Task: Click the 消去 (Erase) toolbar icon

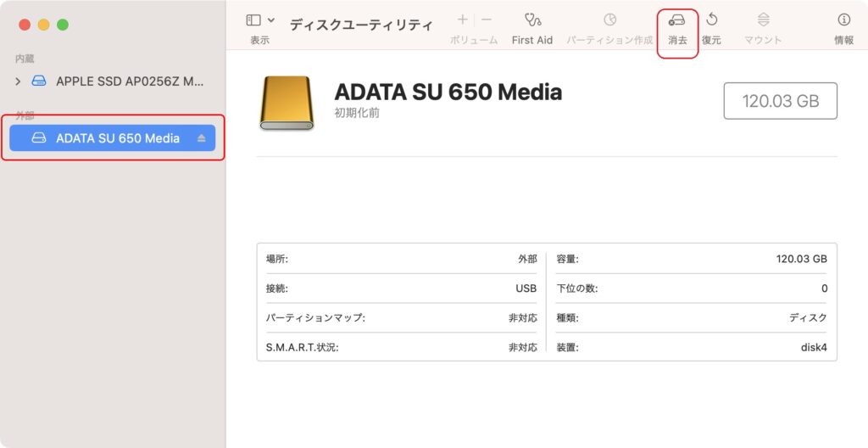Action: coord(677,20)
